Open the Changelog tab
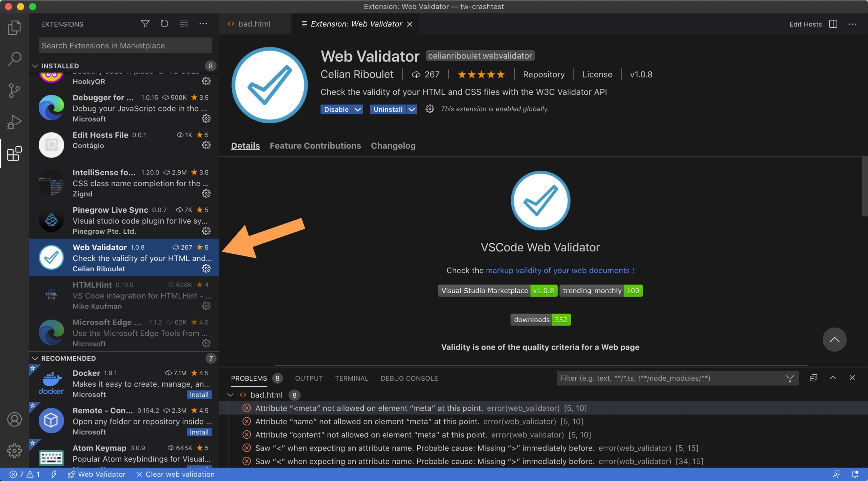The width and height of the screenshot is (868, 481). pos(393,146)
